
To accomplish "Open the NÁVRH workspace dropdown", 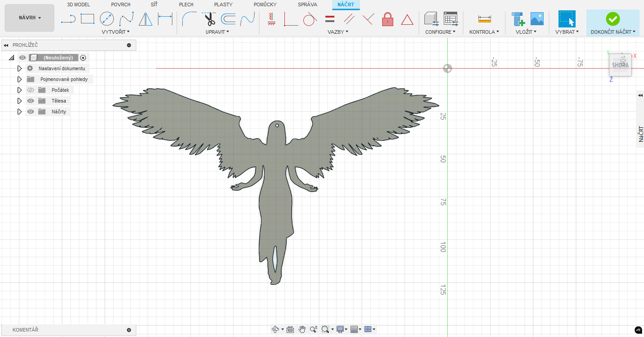I will [30, 18].
